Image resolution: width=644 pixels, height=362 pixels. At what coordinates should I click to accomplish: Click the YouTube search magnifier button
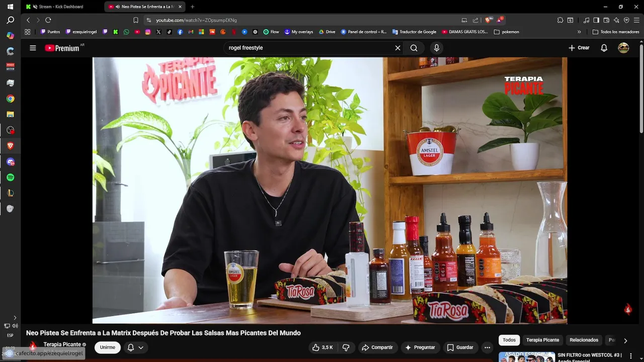point(414,48)
